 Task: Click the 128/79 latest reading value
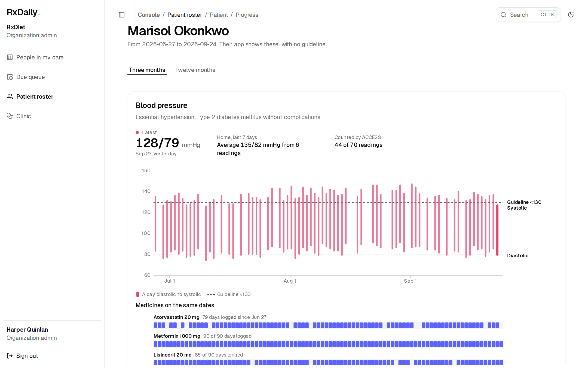coord(157,143)
